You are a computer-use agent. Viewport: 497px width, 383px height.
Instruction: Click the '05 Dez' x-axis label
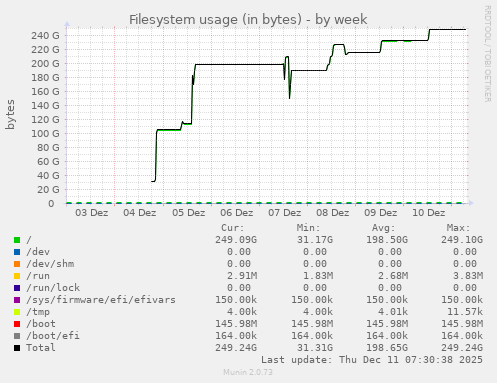point(189,213)
